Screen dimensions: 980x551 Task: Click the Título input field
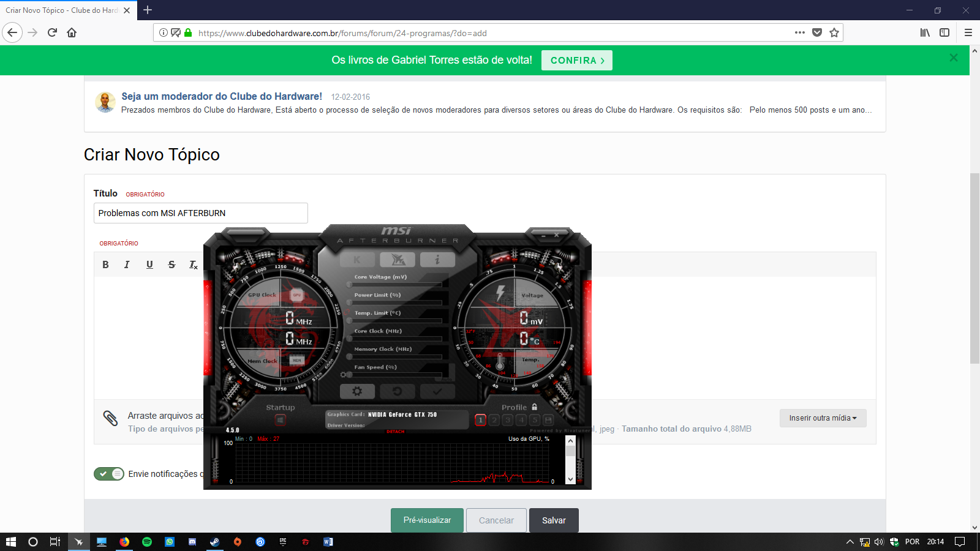[201, 213]
